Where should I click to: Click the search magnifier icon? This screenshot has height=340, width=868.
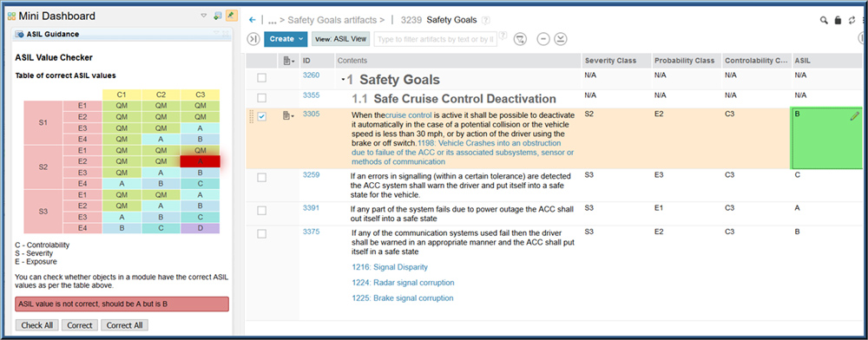coord(825,21)
